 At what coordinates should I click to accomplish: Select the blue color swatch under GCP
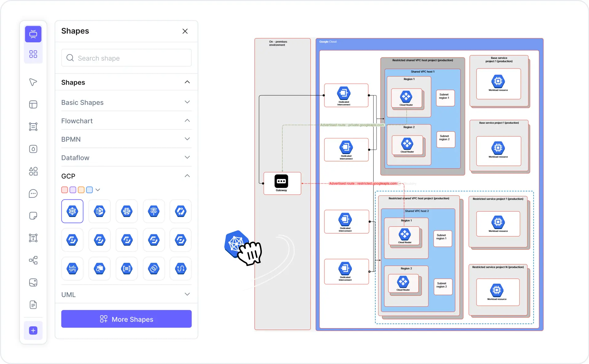pos(89,190)
